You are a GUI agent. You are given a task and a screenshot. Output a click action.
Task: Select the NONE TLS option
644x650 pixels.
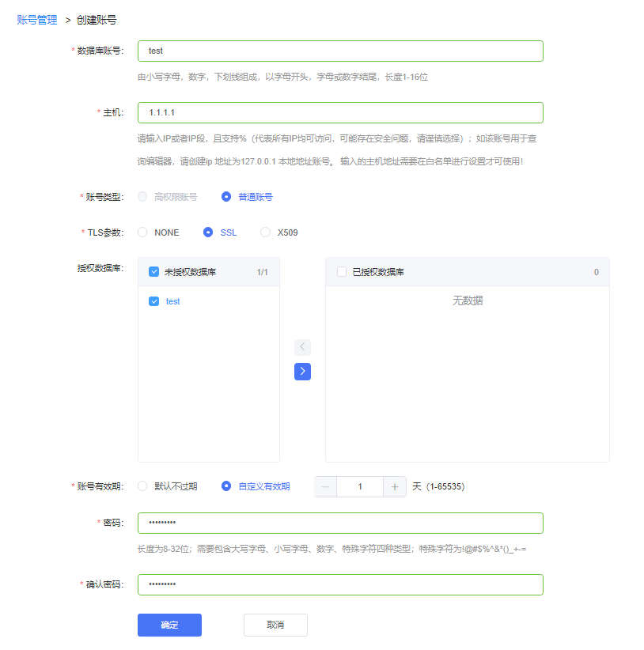pos(143,232)
